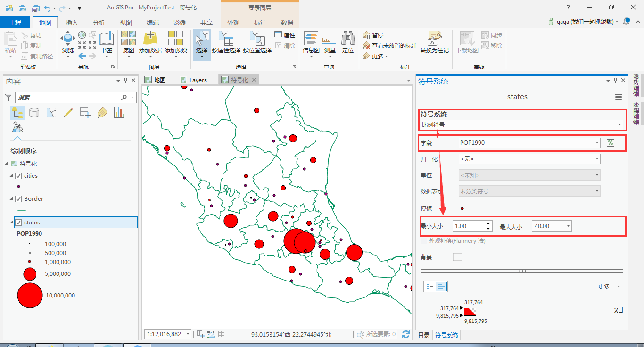Open the Modify Features (修改要素) side pane
This screenshot has height=347, width=644.
pos(636,85)
